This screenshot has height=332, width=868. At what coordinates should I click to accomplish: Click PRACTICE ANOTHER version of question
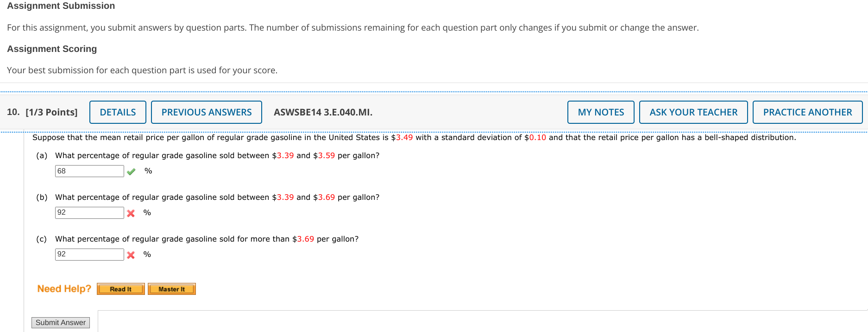click(808, 112)
